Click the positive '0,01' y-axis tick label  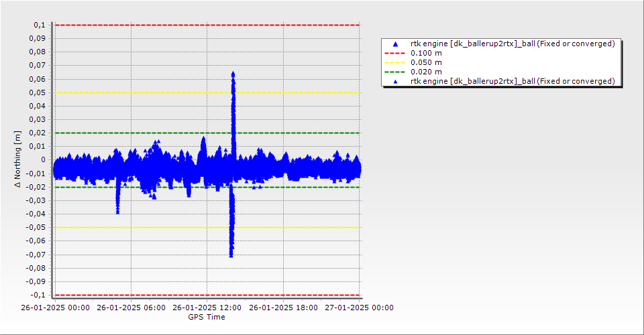38,146
